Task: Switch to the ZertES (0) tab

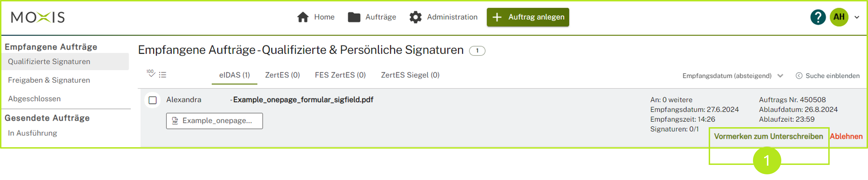Action: tap(282, 75)
